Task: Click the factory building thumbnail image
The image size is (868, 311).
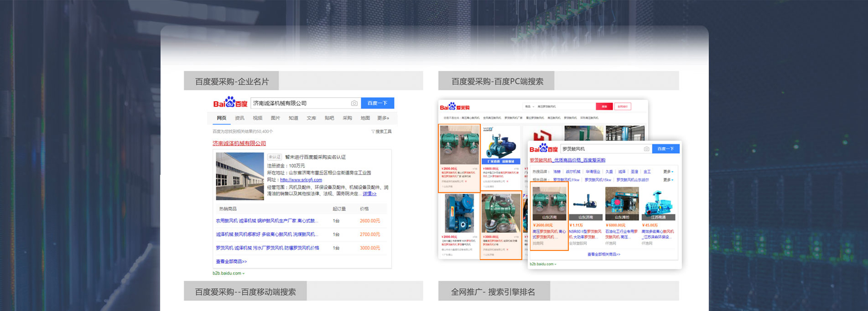Action: (240, 176)
